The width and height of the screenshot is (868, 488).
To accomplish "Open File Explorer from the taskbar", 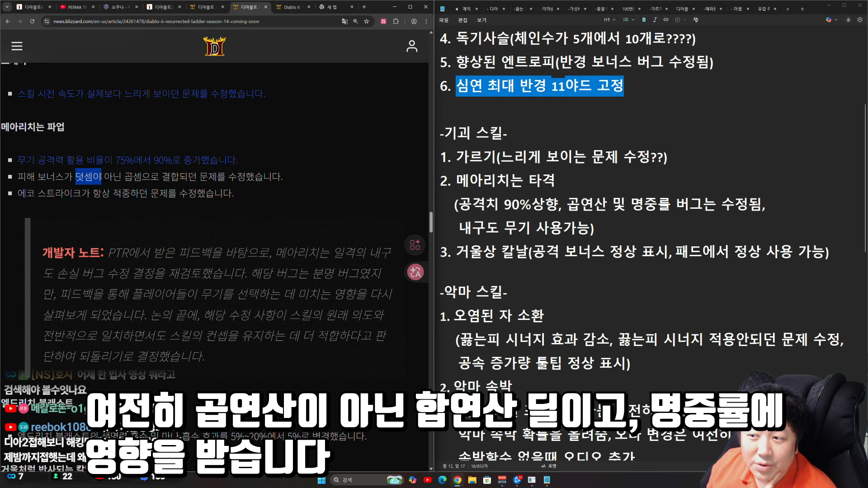I will tap(472, 480).
